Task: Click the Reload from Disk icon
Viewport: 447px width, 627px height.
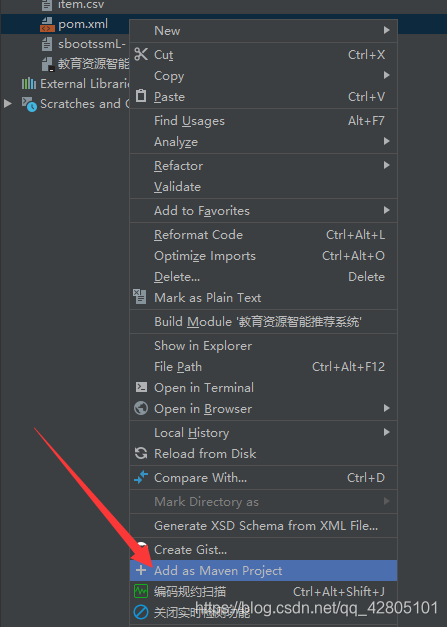Action: [x=141, y=453]
